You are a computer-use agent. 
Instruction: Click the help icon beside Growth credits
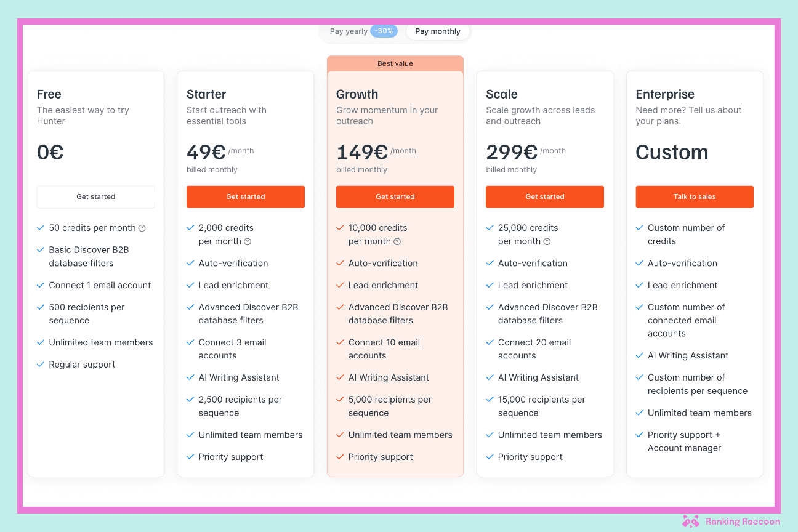pos(397,242)
